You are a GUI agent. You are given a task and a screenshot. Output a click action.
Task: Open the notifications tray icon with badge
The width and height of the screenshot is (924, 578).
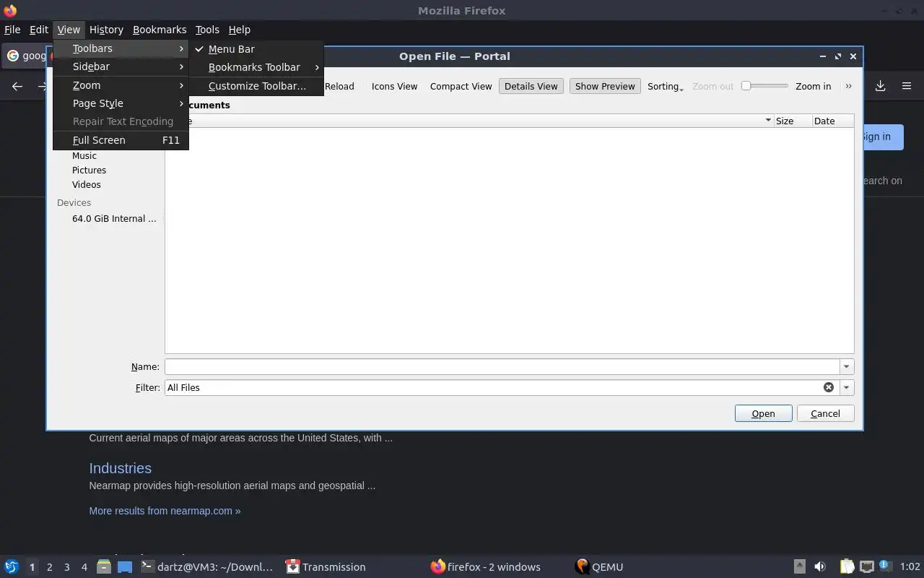pyautogui.click(x=886, y=566)
